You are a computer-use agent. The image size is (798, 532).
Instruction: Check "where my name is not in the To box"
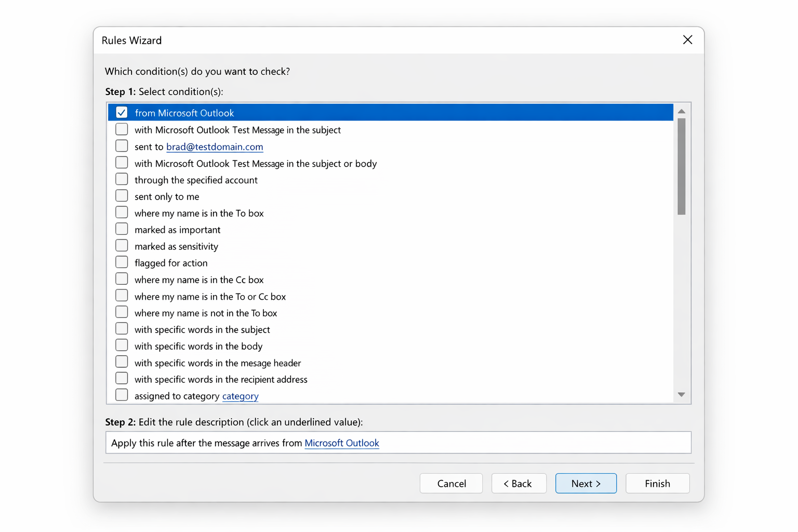[121, 312]
